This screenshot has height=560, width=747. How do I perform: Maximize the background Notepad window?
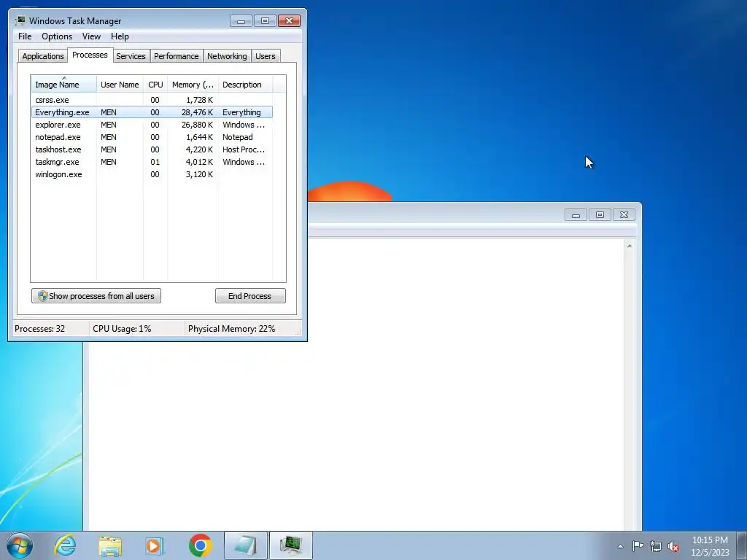pyautogui.click(x=600, y=215)
